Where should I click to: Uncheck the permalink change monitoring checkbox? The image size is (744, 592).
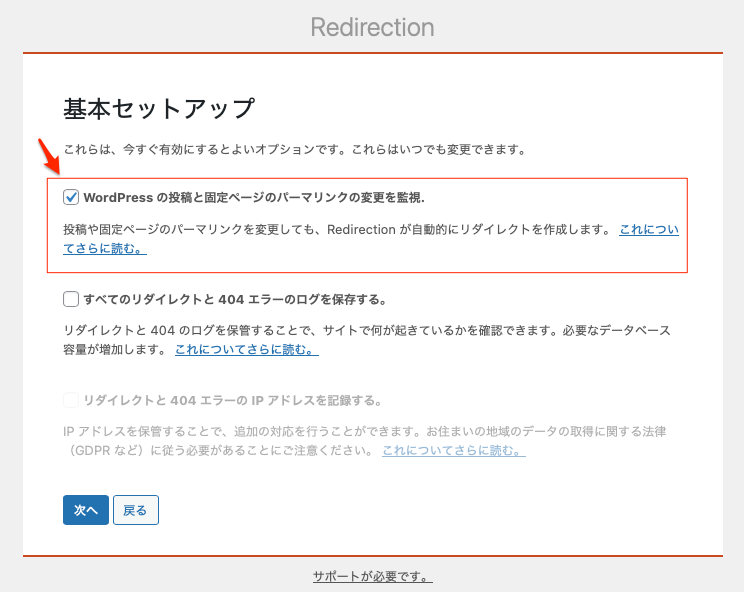click(71, 197)
